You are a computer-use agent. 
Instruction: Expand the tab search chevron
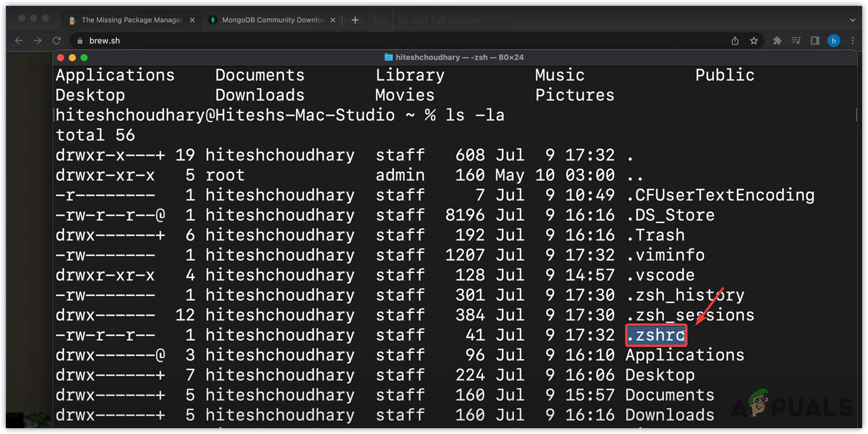pyautogui.click(x=853, y=20)
